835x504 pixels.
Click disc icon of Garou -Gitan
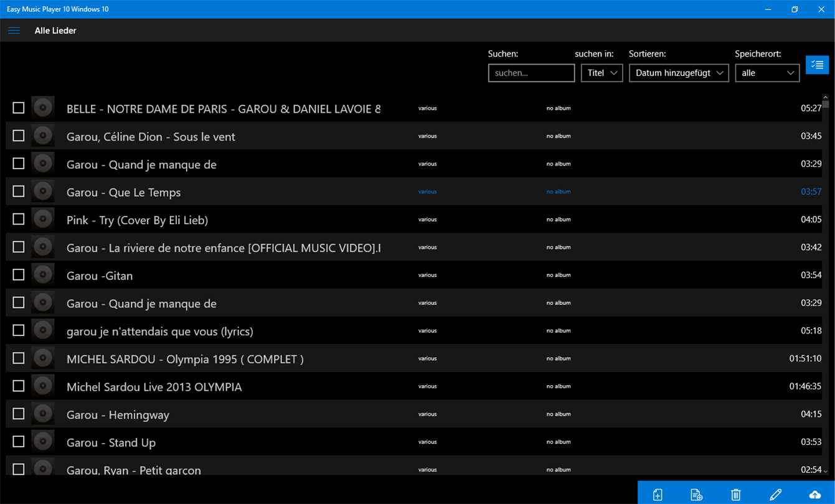43,274
